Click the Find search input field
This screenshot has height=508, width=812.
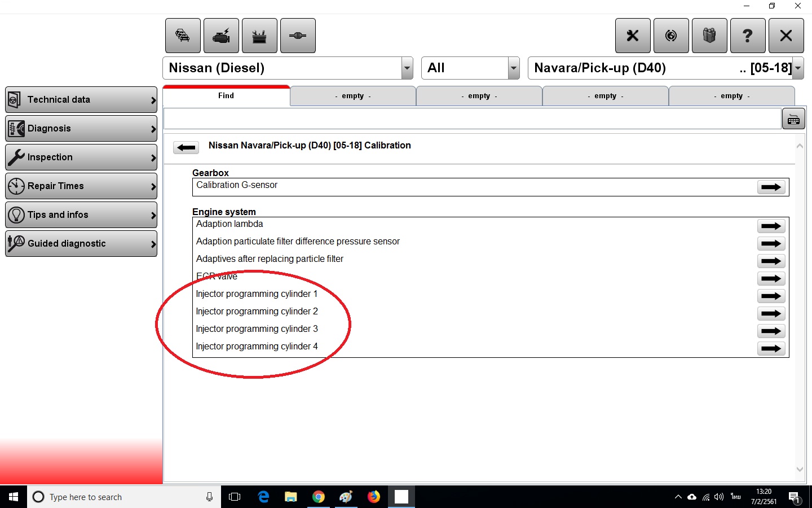click(473, 119)
